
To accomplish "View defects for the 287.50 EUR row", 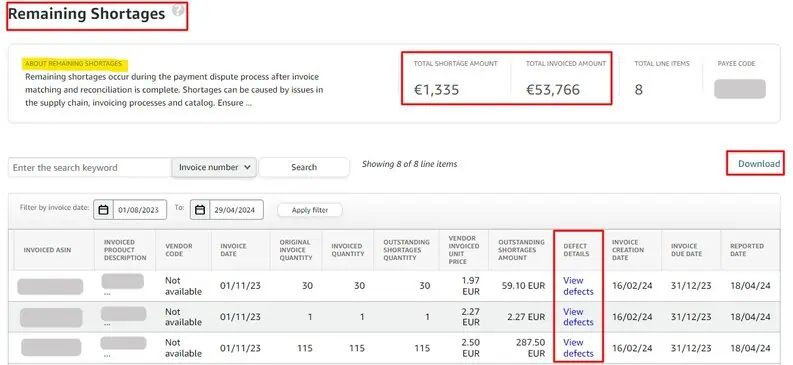I will (x=578, y=348).
